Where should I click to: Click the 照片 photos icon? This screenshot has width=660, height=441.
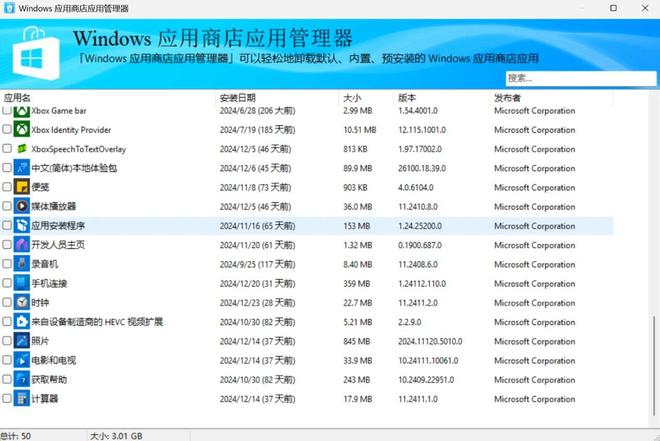(21, 341)
